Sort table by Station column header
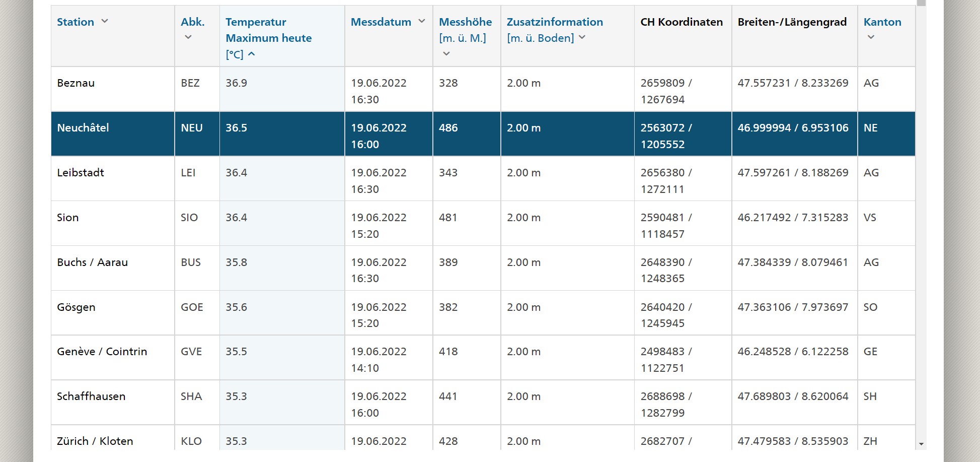 (x=76, y=22)
